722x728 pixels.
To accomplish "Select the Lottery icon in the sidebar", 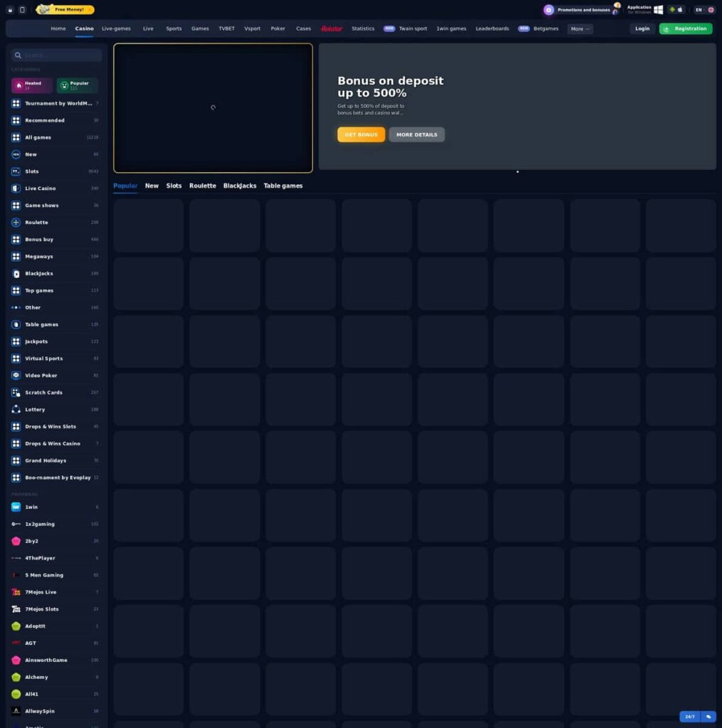I will [16, 409].
